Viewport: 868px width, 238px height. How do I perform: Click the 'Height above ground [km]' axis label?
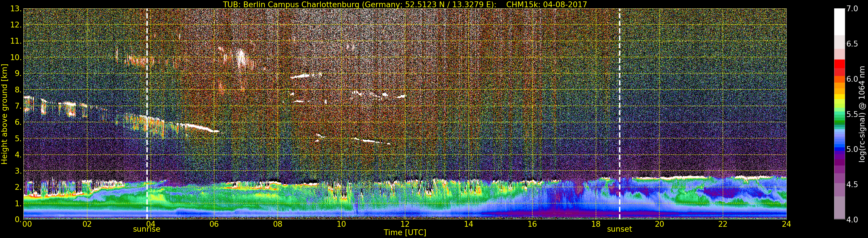[4, 114]
